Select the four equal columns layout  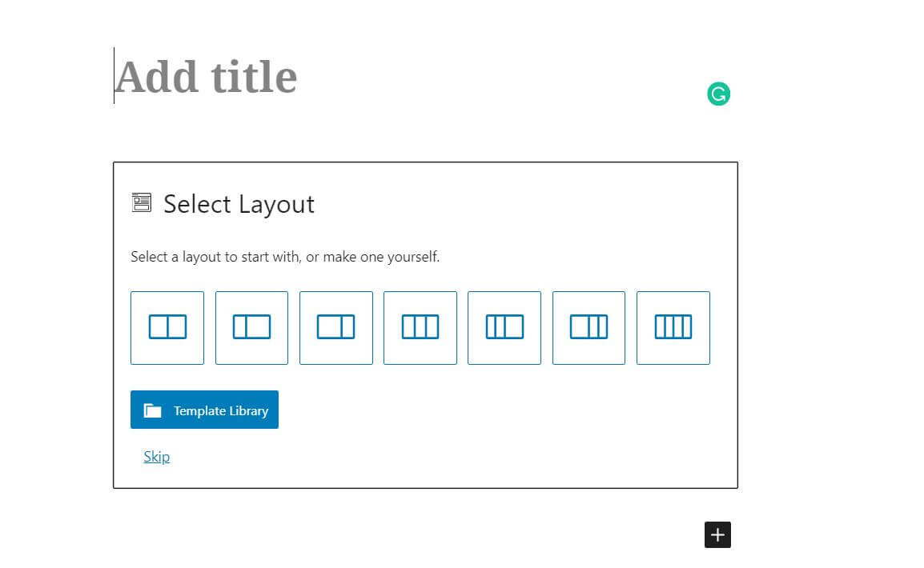click(x=673, y=327)
